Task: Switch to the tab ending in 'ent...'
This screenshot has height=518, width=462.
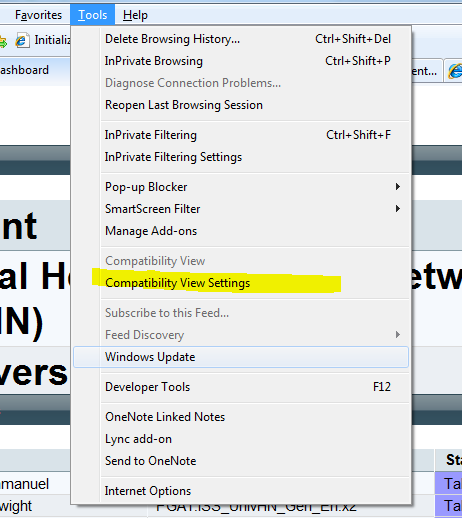Action: [427, 71]
